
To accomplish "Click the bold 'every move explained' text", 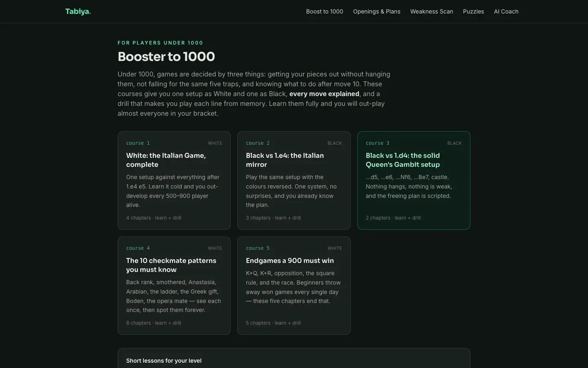I will [x=324, y=94].
